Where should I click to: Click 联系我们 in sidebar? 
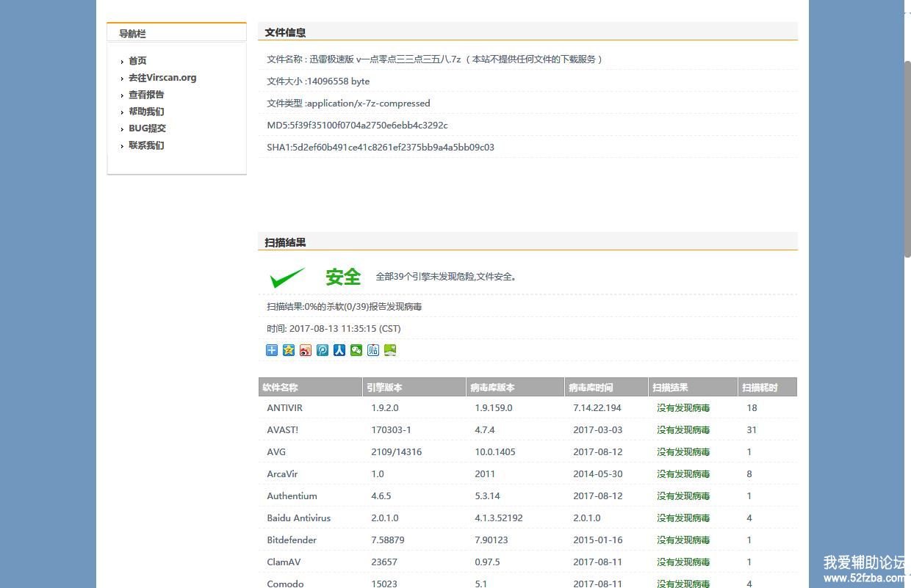coord(146,145)
